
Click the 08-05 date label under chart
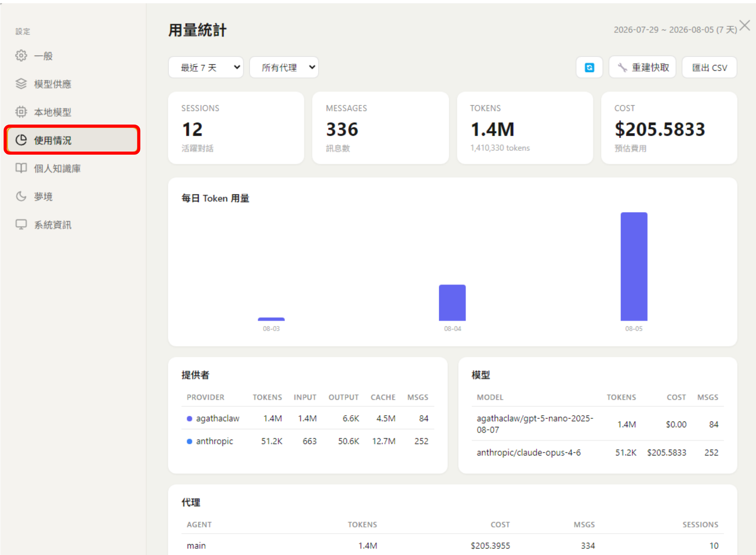[x=634, y=329]
